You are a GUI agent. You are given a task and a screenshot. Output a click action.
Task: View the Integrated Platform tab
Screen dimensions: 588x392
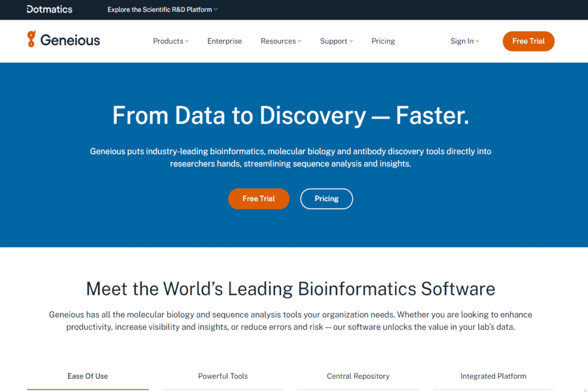point(493,376)
